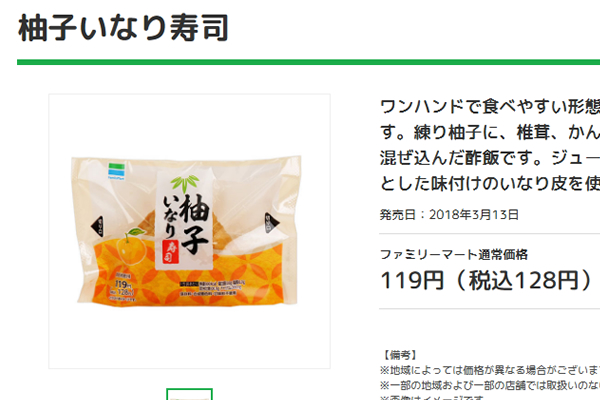This screenshot has width=600, height=400.
Task: Click the note about regional price differences
Action: [490, 370]
